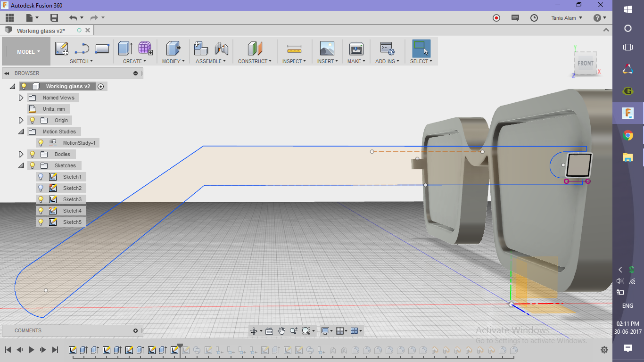Collapse the Motion Studies folder

21,132
